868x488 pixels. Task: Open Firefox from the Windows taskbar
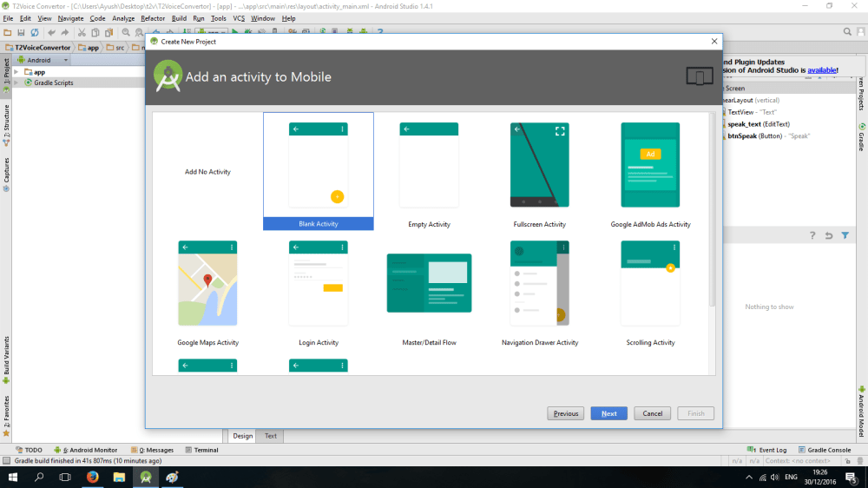click(92, 478)
